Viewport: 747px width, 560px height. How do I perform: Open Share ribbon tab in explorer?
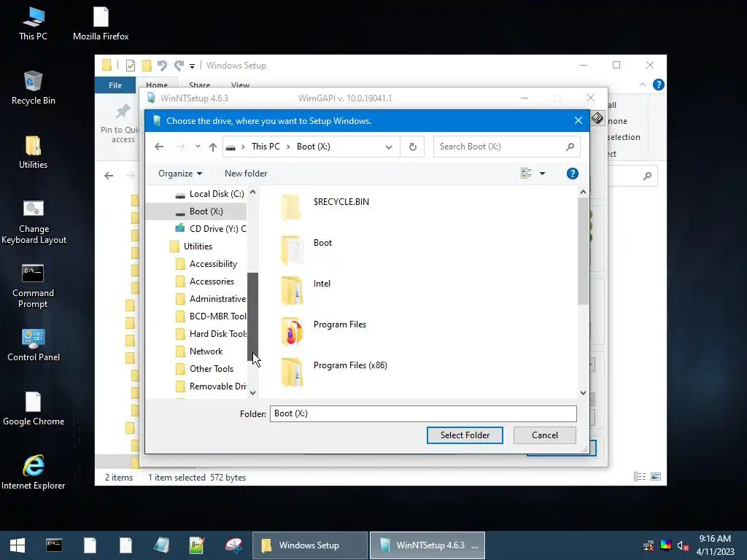199,85
